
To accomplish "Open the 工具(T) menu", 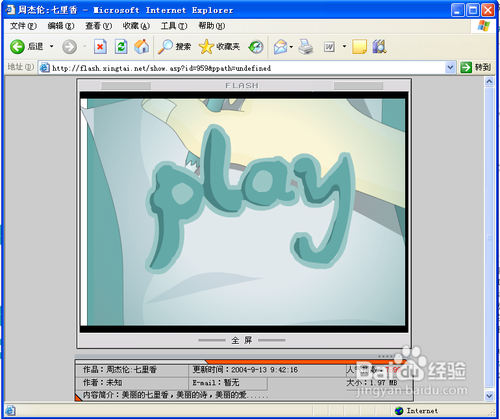I will [174, 26].
